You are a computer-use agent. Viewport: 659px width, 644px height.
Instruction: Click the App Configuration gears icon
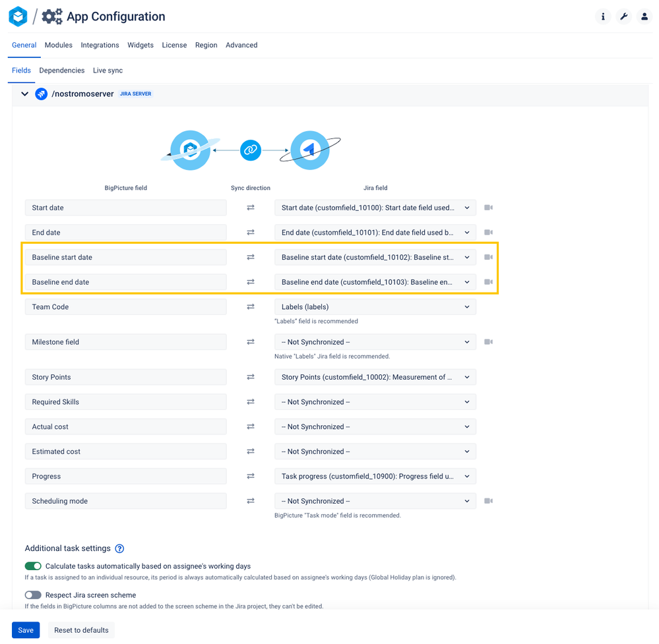pyautogui.click(x=51, y=16)
